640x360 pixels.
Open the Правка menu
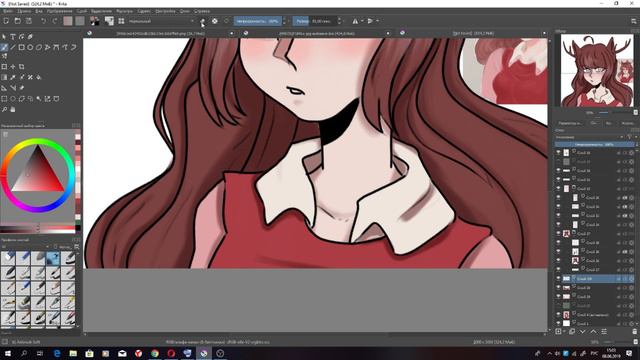(24, 11)
